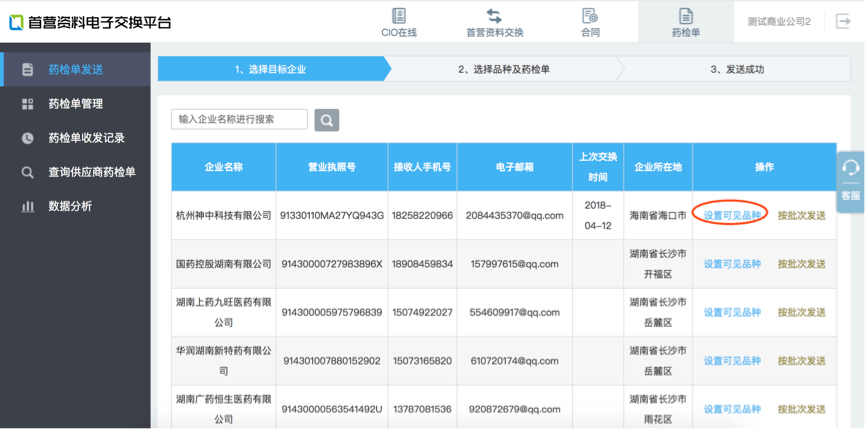Click 设置可见品种 for 国药控股湖南有限公司
Viewport: 865px width, 429px height.
732,264
